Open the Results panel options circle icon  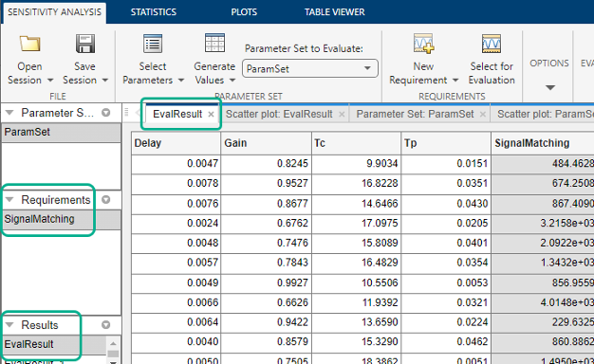[106, 324]
